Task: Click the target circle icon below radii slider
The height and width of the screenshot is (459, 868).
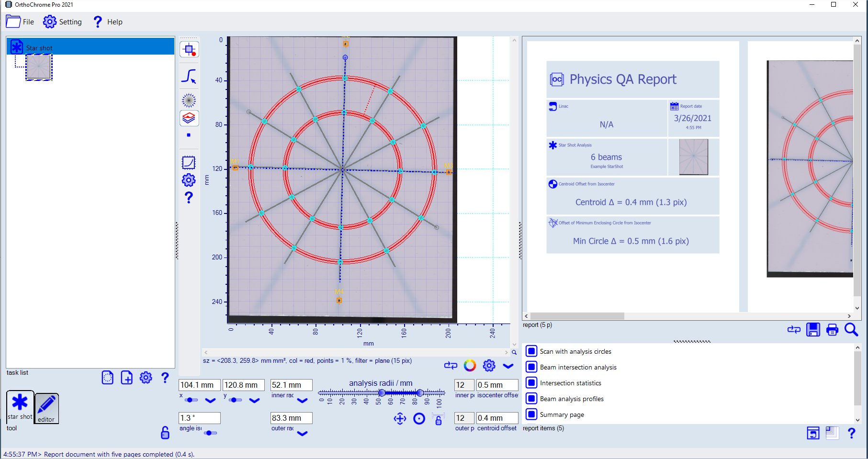Action: [x=419, y=419]
